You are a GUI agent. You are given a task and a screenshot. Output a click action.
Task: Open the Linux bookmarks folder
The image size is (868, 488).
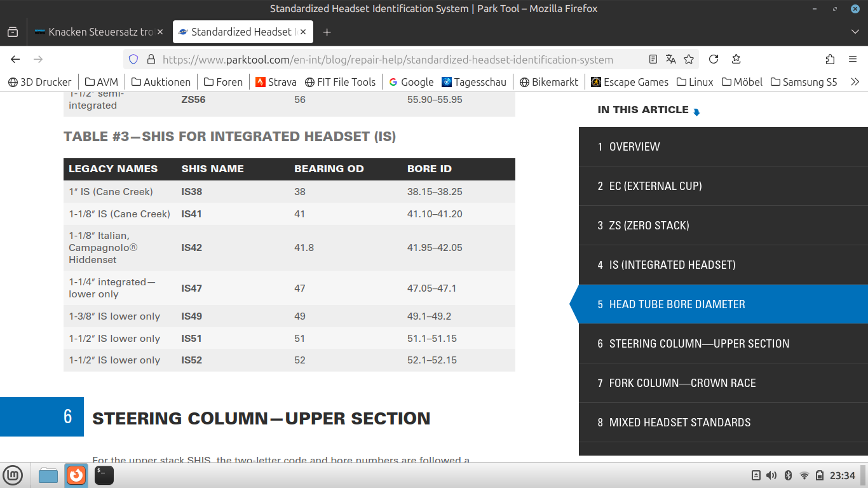(695, 82)
